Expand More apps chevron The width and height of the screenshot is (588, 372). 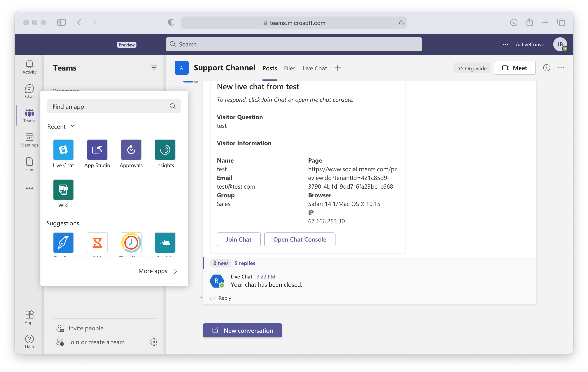pyautogui.click(x=175, y=271)
